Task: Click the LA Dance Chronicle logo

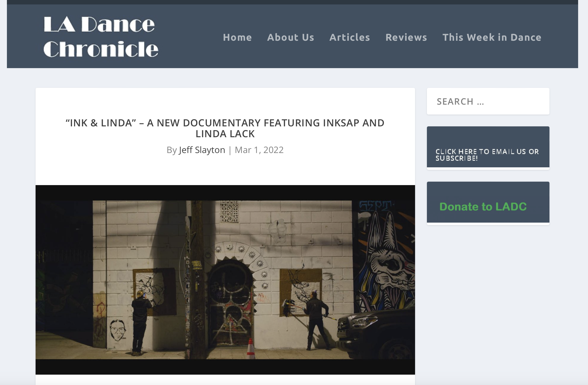Action: (101, 36)
